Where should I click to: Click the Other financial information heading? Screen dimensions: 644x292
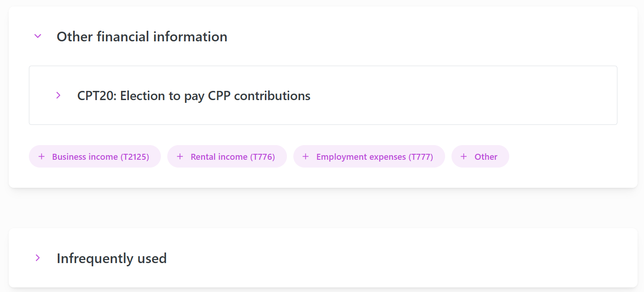coord(142,37)
